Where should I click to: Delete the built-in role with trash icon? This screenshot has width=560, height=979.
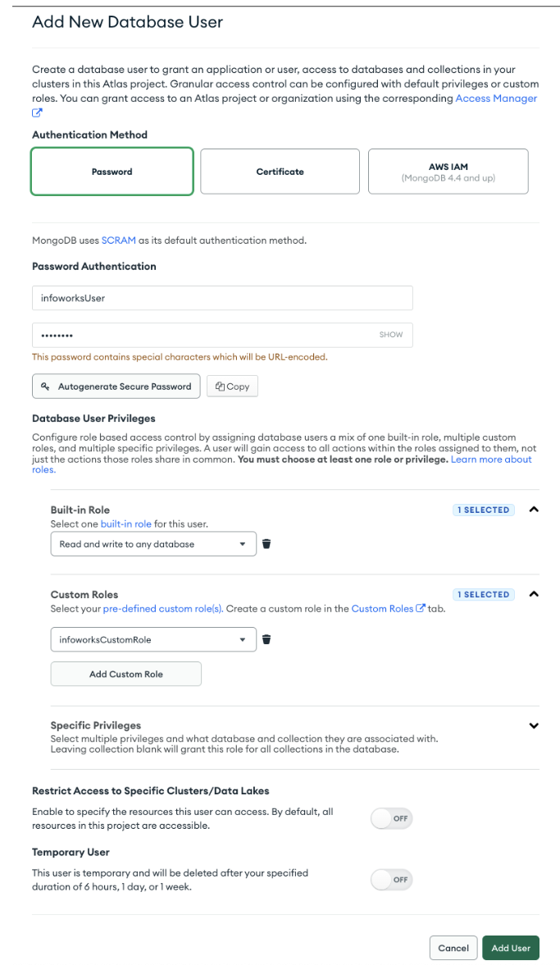click(x=266, y=544)
